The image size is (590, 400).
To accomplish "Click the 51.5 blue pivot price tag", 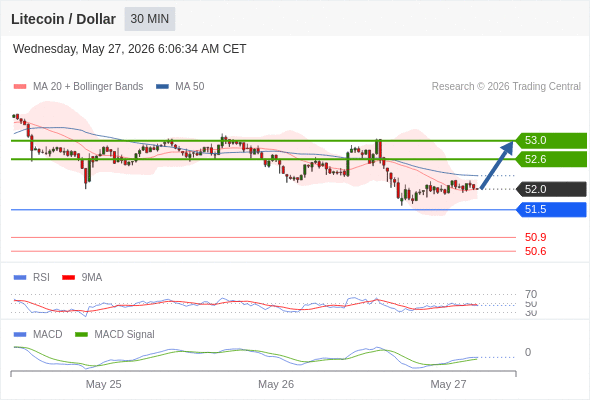I will coord(551,209).
